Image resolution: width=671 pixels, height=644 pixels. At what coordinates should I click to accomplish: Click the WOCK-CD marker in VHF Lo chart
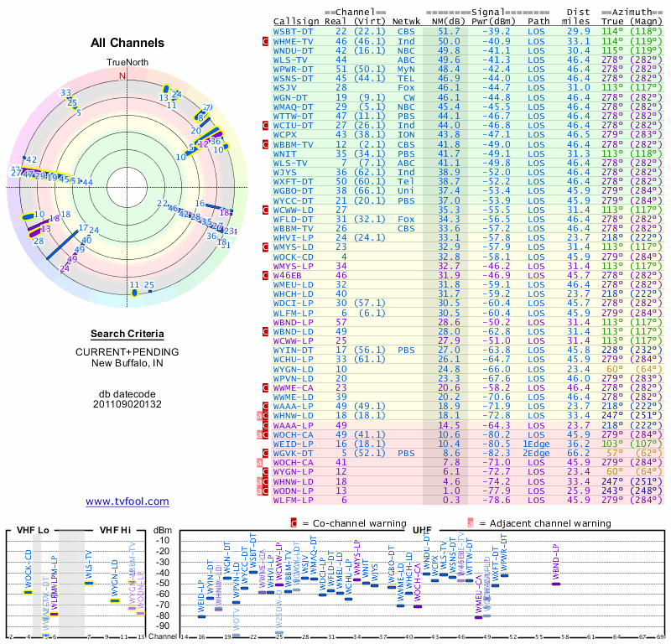click(28, 592)
